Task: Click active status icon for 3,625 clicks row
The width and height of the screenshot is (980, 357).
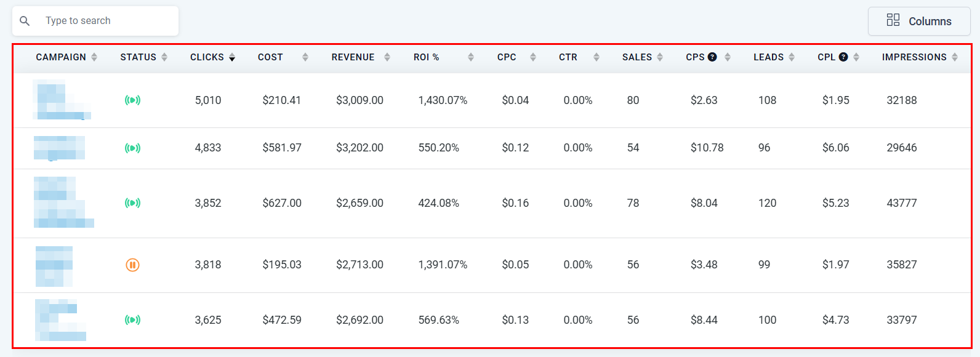Action: click(x=132, y=320)
